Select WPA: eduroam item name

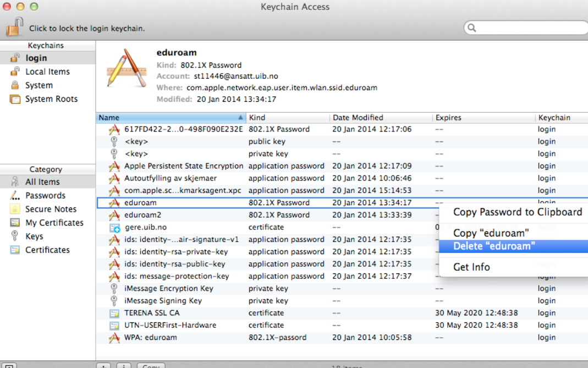(150, 338)
